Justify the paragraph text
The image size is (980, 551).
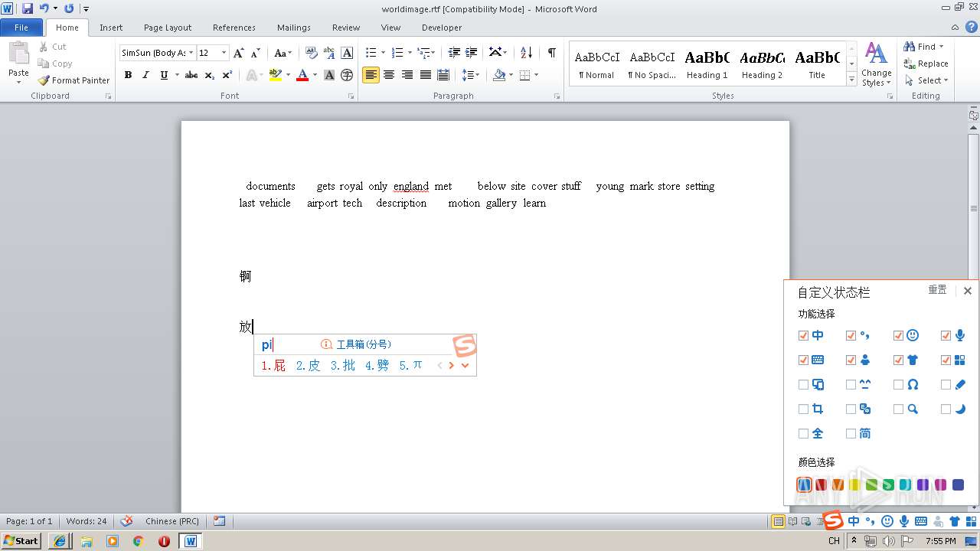[x=426, y=75]
